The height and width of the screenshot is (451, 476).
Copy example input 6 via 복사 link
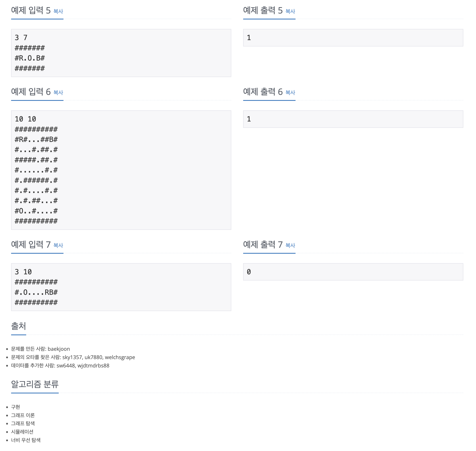coord(58,93)
